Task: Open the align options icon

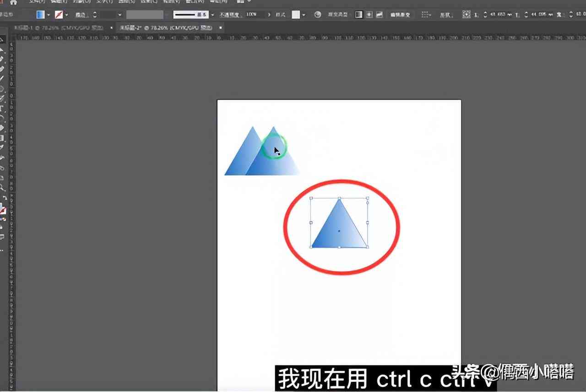Action: (425, 15)
